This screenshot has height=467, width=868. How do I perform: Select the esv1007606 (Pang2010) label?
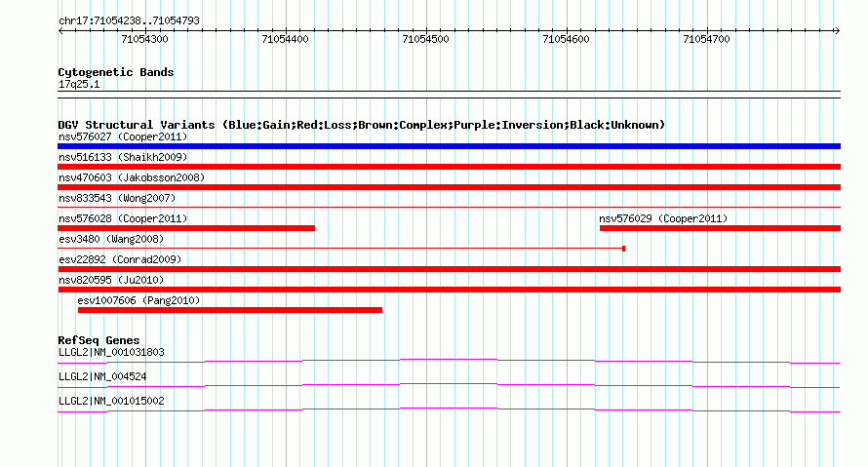click(x=138, y=300)
